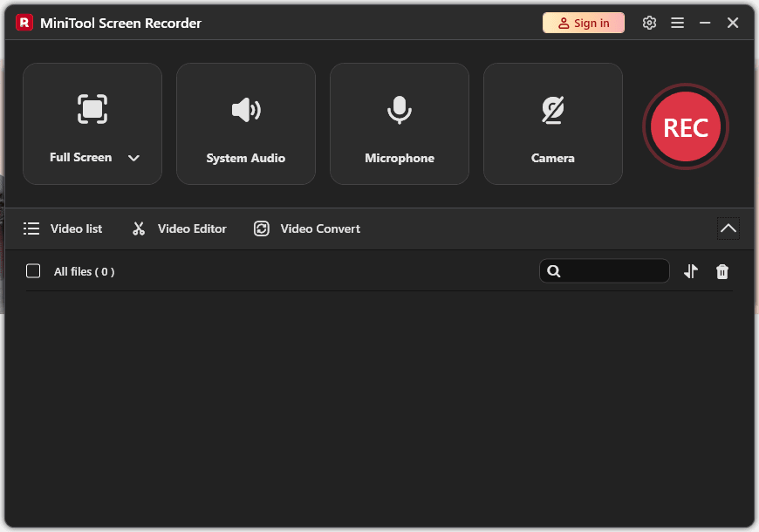759x532 pixels.
Task: Collapse the video list panel chevron
Action: [x=728, y=228]
